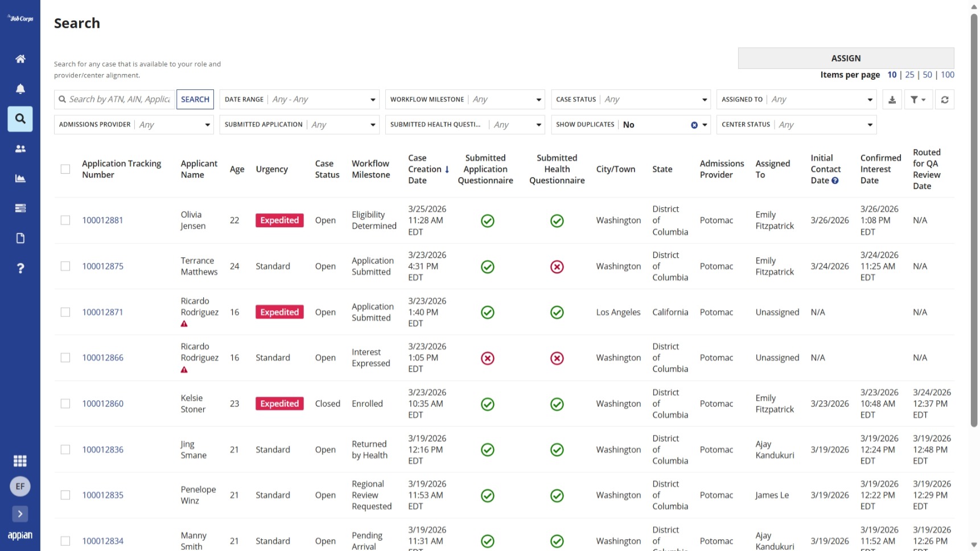Toggle the select-all header checkbox
Image resolution: width=980 pixels, height=551 pixels.
click(65, 169)
